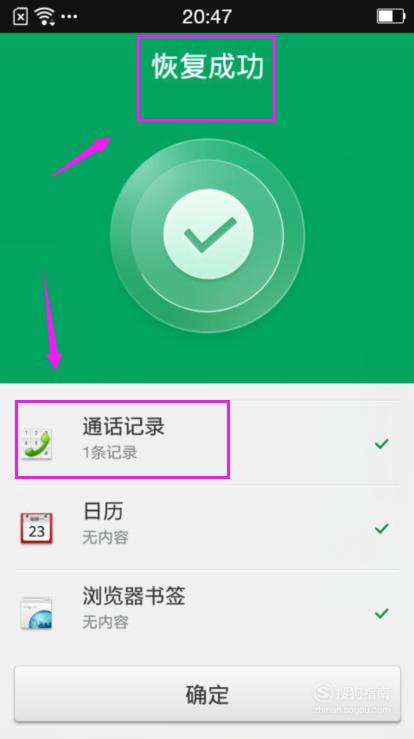
Task: Tap 无内容 under 浏览器书签
Action: [106, 622]
